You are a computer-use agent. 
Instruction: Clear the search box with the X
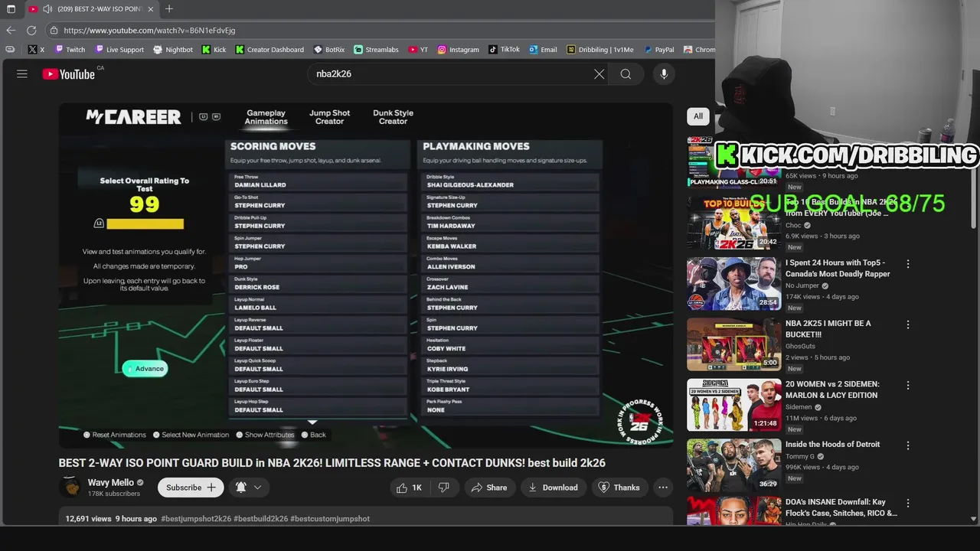(599, 74)
